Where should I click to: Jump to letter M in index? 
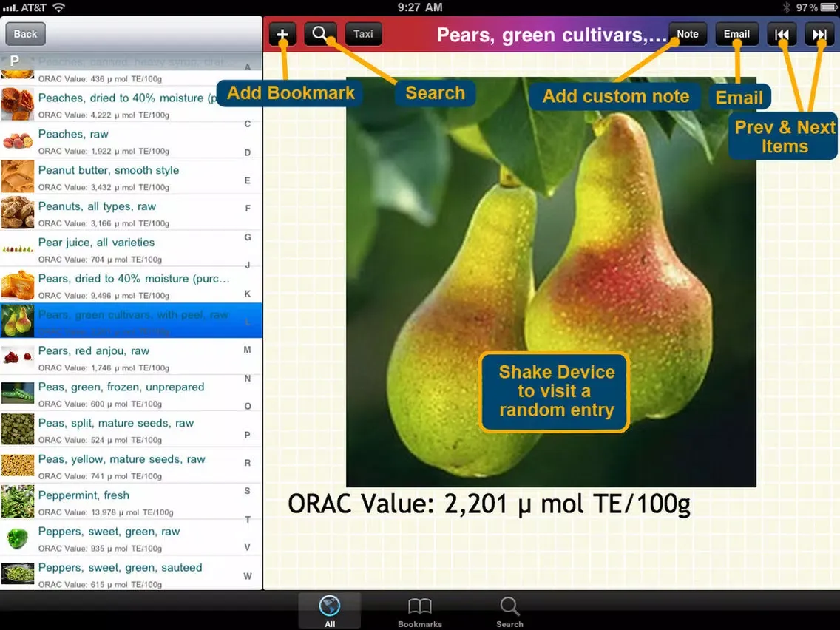[248, 350]
